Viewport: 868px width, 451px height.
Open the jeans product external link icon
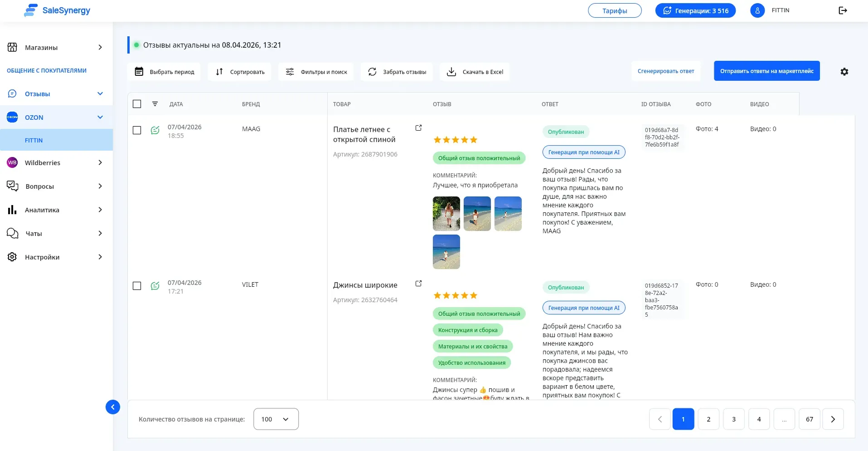(x=418, y=284)
